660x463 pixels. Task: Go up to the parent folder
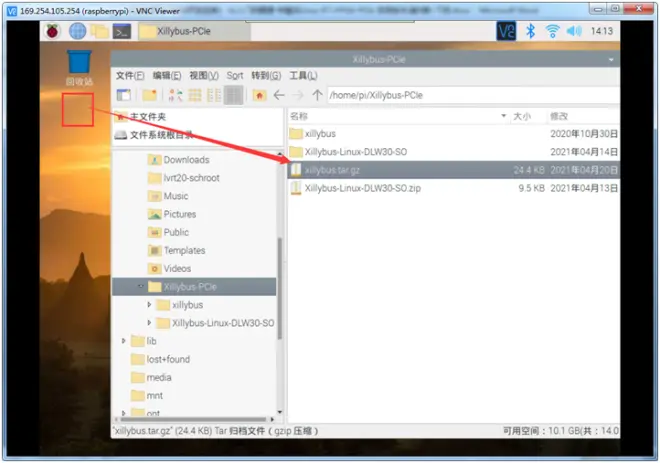pos(317,95)
